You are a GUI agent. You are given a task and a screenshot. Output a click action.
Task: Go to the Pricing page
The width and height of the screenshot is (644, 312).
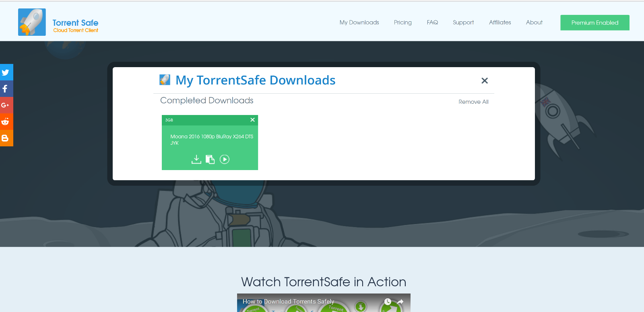(x=403, y=23)
